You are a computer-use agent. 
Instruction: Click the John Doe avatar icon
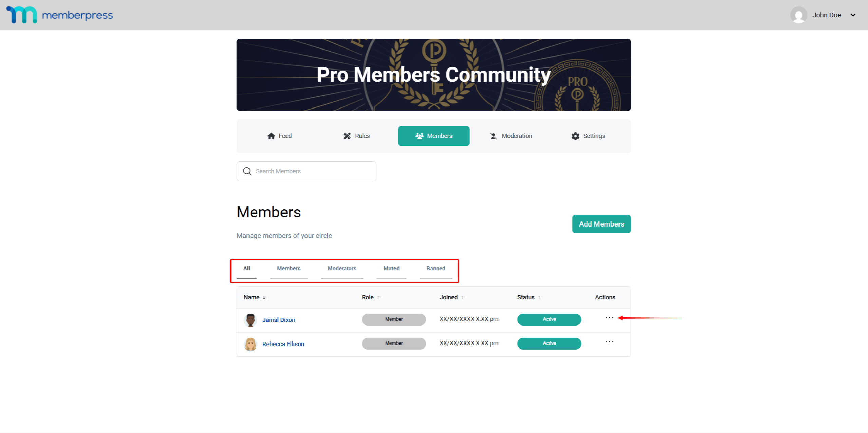coord(798,15)
